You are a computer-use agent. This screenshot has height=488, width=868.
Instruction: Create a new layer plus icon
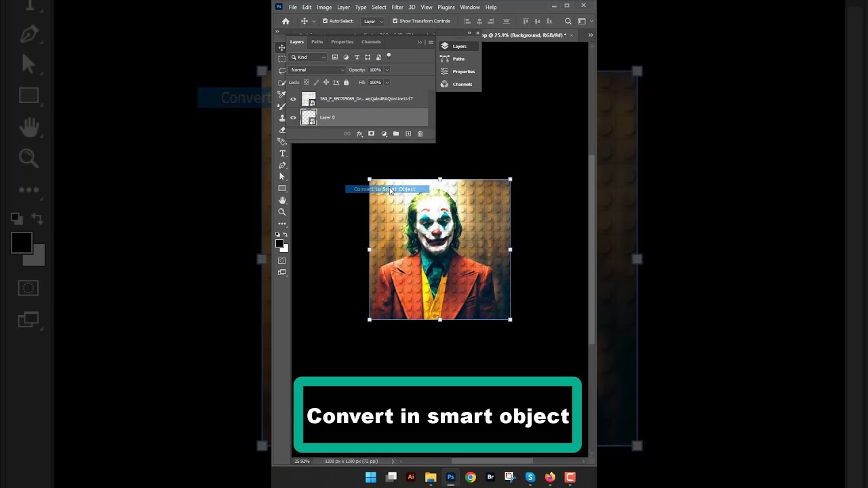(408, 134)
